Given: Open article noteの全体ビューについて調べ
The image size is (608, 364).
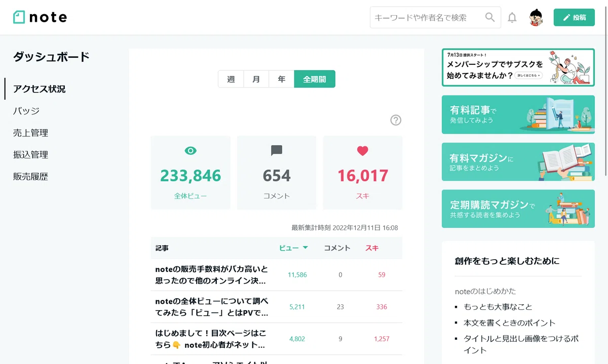Looking at the screenshot, I should (212, 307).
